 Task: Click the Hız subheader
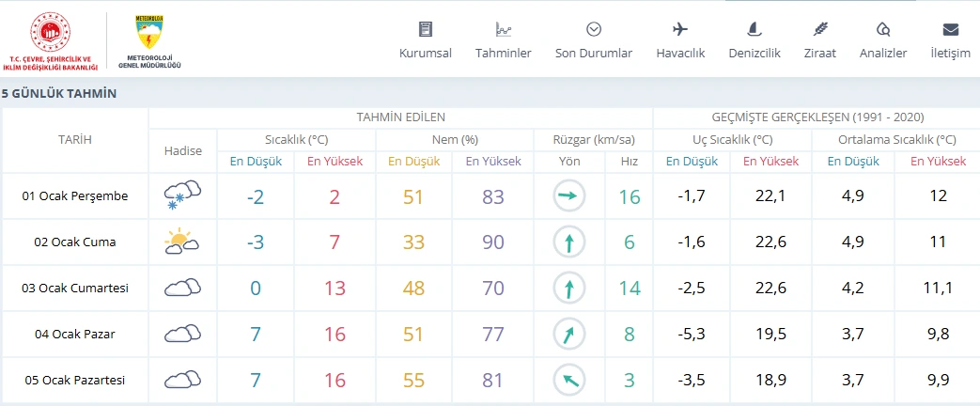pyautogui.click(x=629, y=162)
